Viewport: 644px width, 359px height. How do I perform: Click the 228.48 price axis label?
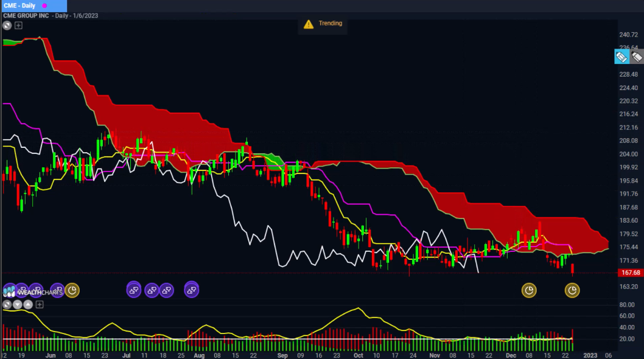pos(628,74)
